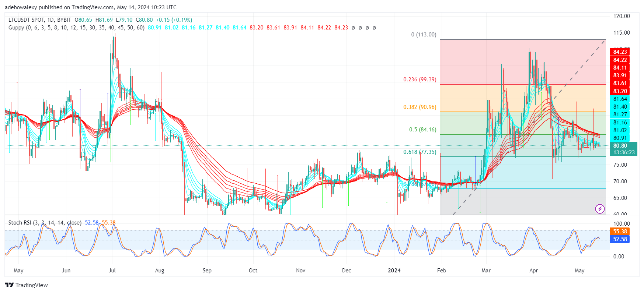644x293 pixels.
Task: Click the blue 52.58 Stoch RSI tag
Action: 620,239
